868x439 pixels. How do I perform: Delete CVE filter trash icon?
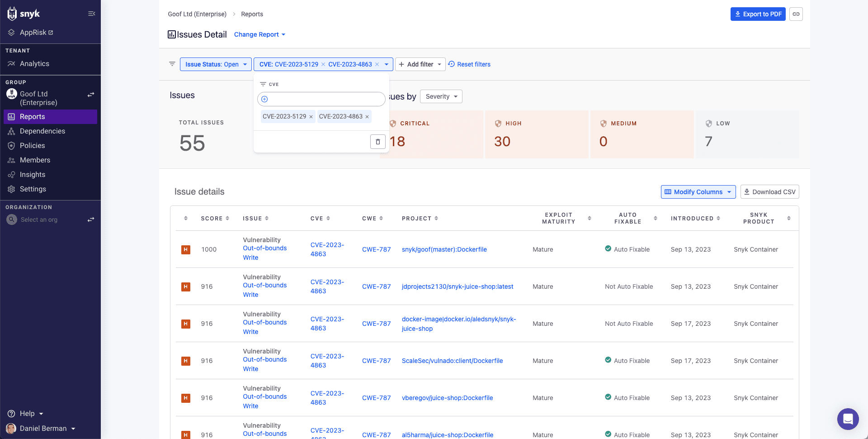tap(378, 142)
